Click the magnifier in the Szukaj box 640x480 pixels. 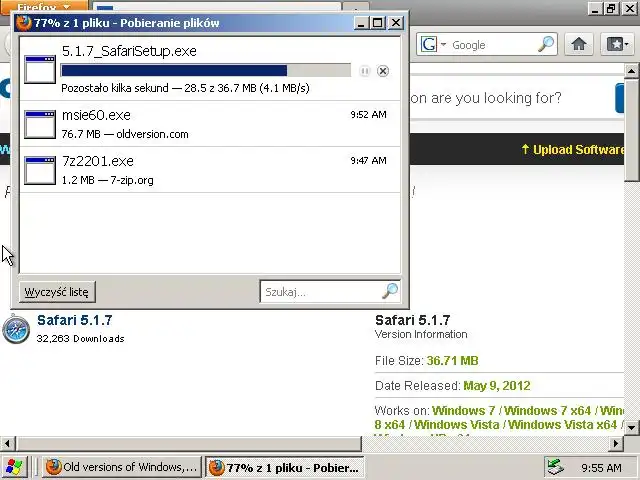390,291
